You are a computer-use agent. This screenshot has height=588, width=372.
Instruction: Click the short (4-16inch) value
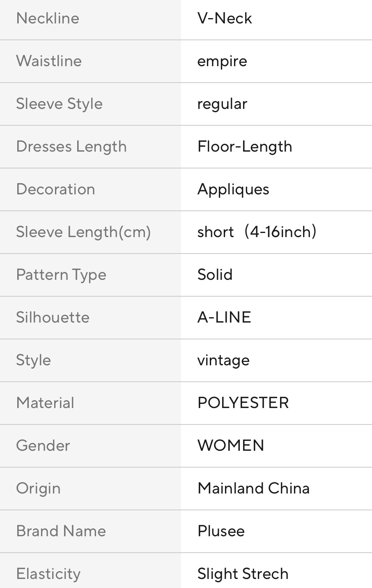(257, 232)
